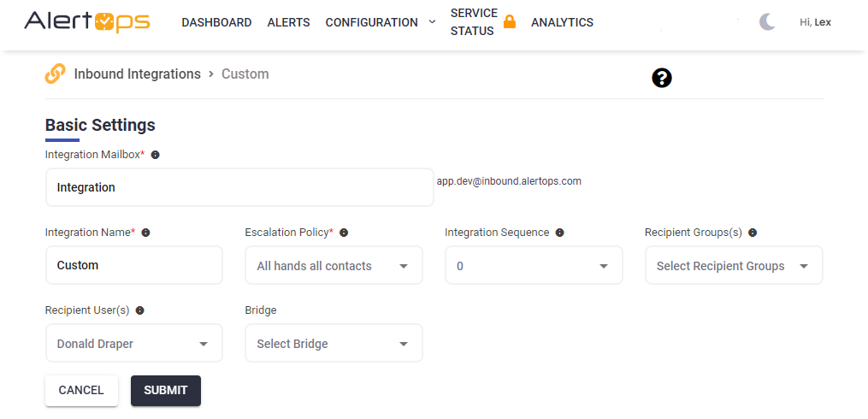Click info icon beside Integration Mailbox
Screen dimensions: 868x419
155,155
